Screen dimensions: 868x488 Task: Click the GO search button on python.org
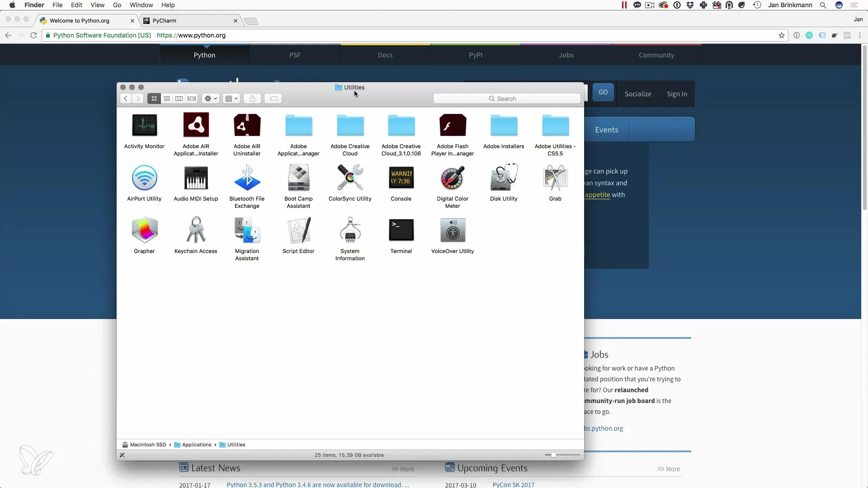[603, 92]
